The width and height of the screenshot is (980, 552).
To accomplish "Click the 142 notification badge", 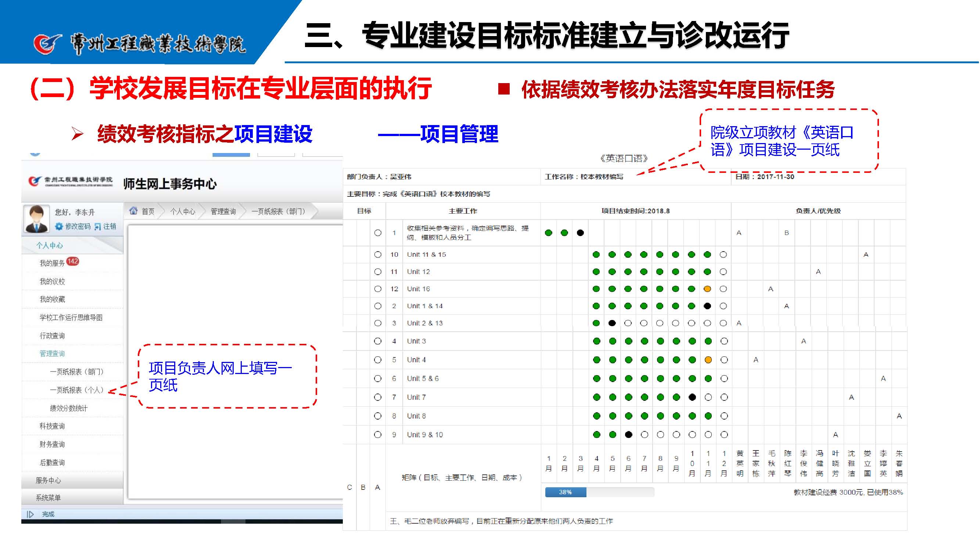I will click(72, 261).
